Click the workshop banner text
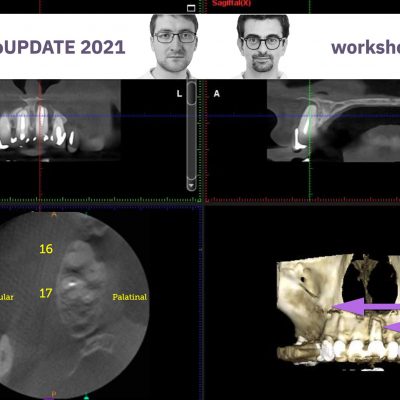This screenshot has height=400, width=400. pos(366,47)
